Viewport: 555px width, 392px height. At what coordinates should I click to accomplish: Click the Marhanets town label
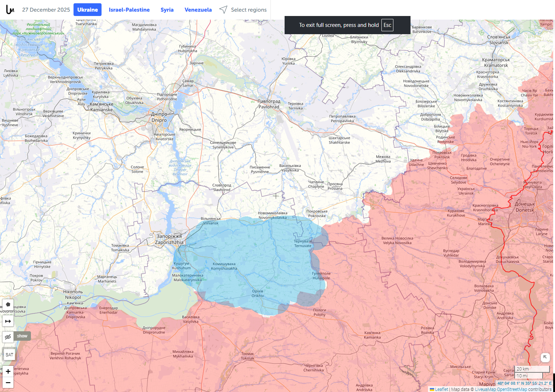pos(107,279)
